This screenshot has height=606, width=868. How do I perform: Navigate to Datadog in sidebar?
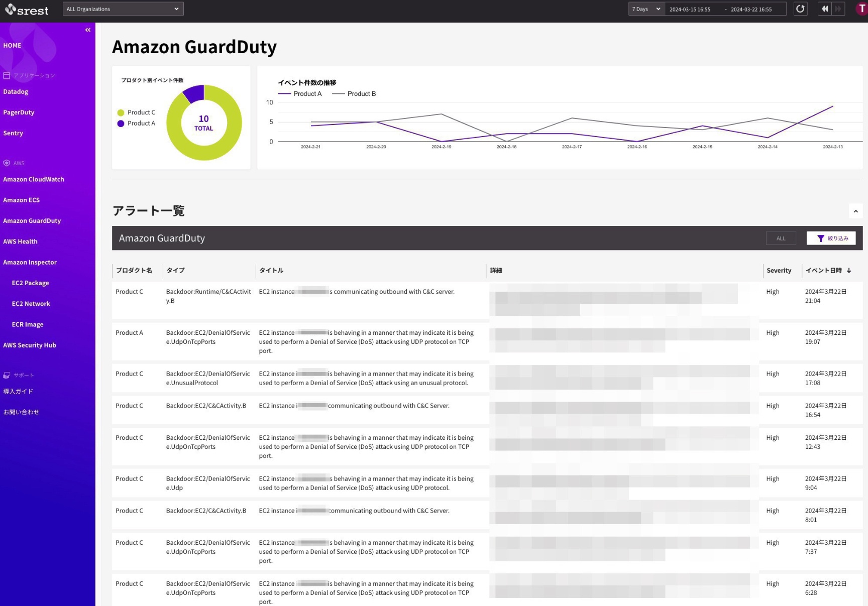tap(16, 92)
